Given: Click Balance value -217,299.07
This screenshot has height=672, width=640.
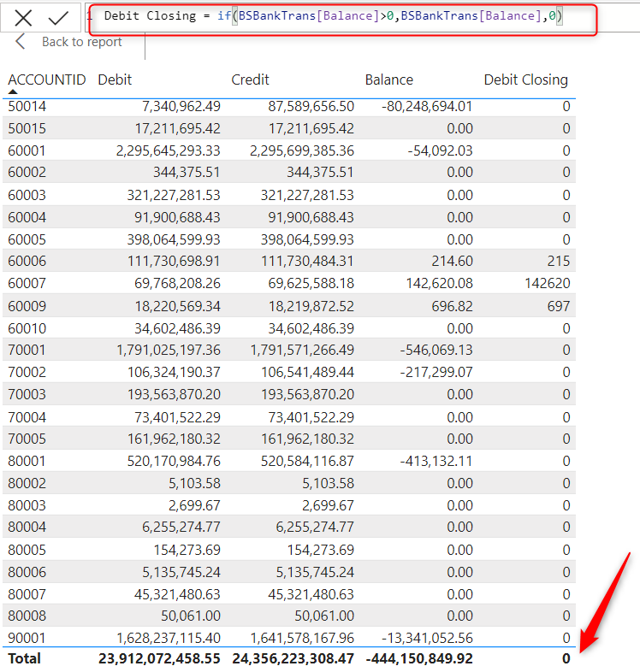Looking at the screenshot, I should (x=436, y=372).
